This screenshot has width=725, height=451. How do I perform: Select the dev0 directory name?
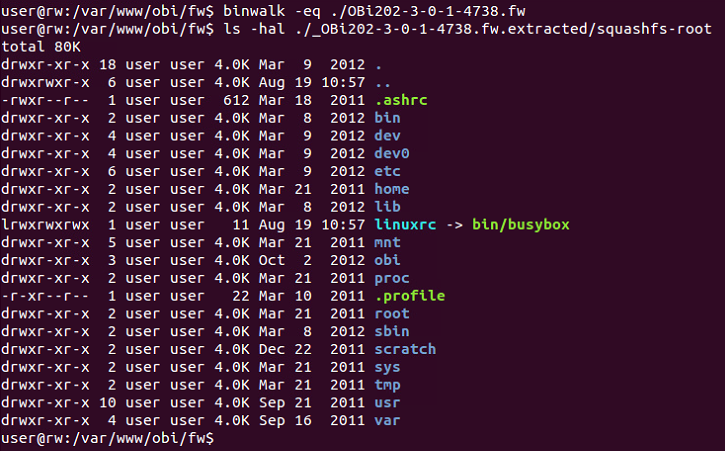pos(392,153)
